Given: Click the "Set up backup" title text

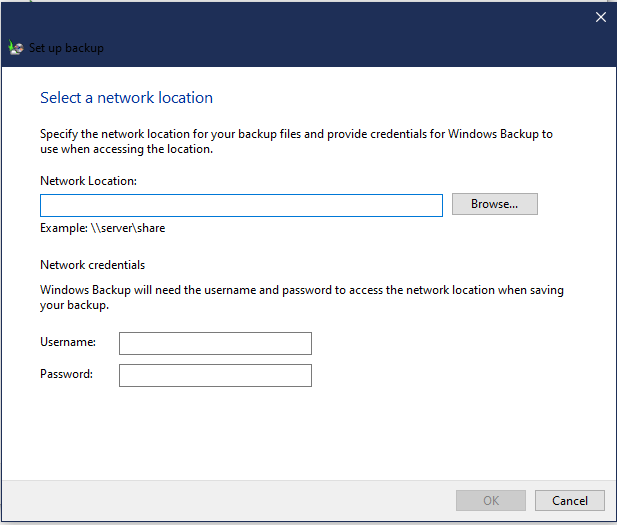Looking at the screenshot, I should point(66,48).
